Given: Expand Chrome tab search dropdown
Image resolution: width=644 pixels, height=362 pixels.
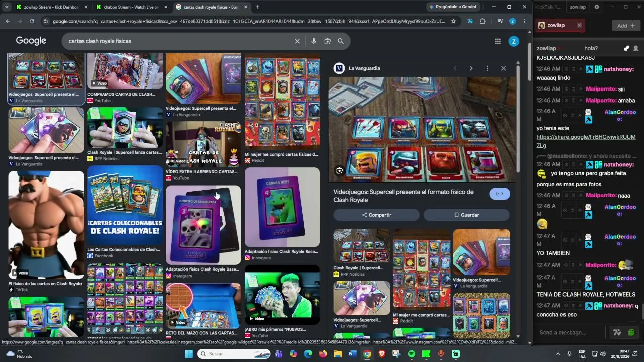Looking at the screenshot, I should coord(6,7).
